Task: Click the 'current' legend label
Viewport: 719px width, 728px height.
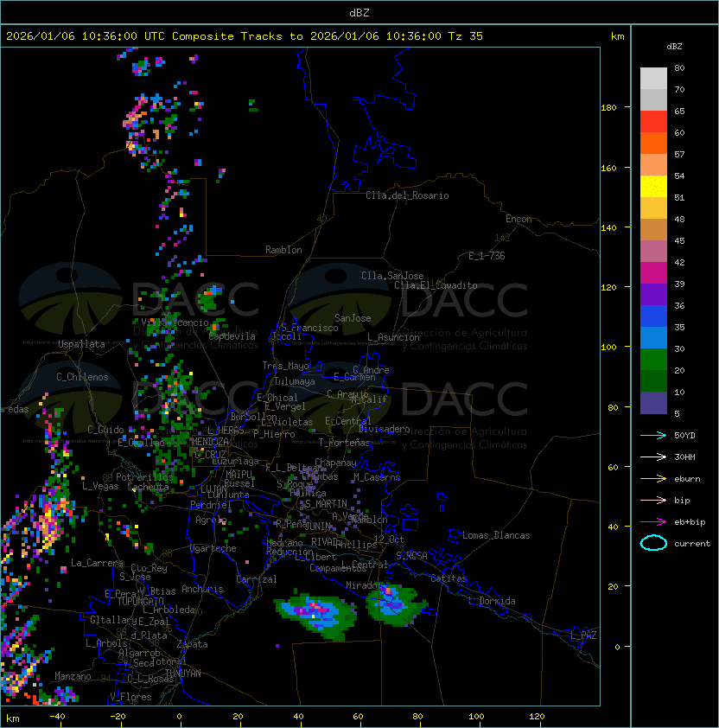Action: [x=692, y=544]
